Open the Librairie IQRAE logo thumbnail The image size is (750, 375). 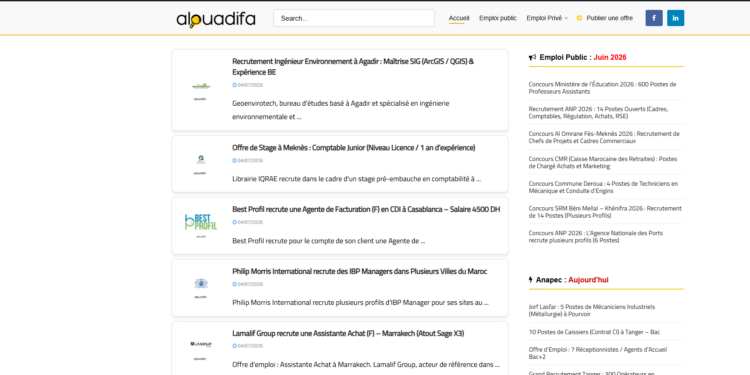pyautogui.click(x=201, y=165)
